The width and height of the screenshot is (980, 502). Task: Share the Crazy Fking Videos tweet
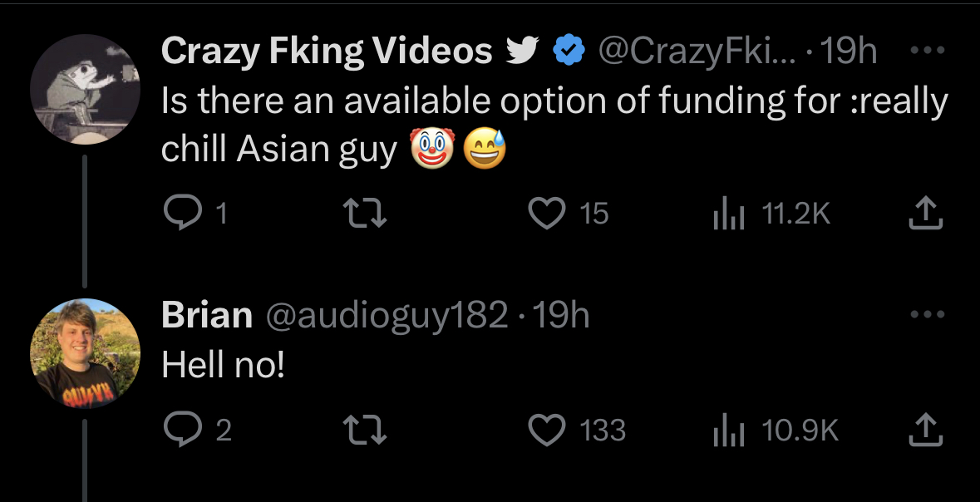click(x=926, y=213)
